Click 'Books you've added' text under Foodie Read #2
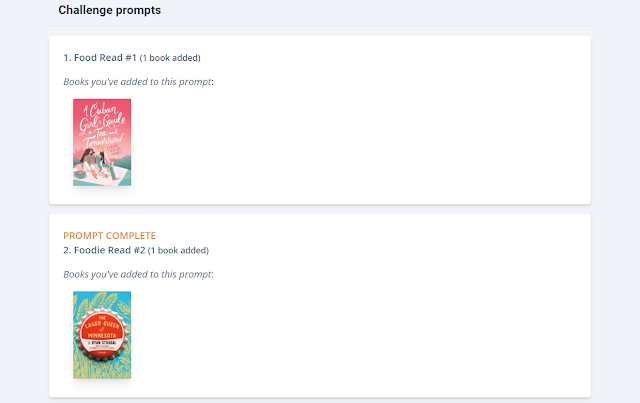 pos(138,274)
